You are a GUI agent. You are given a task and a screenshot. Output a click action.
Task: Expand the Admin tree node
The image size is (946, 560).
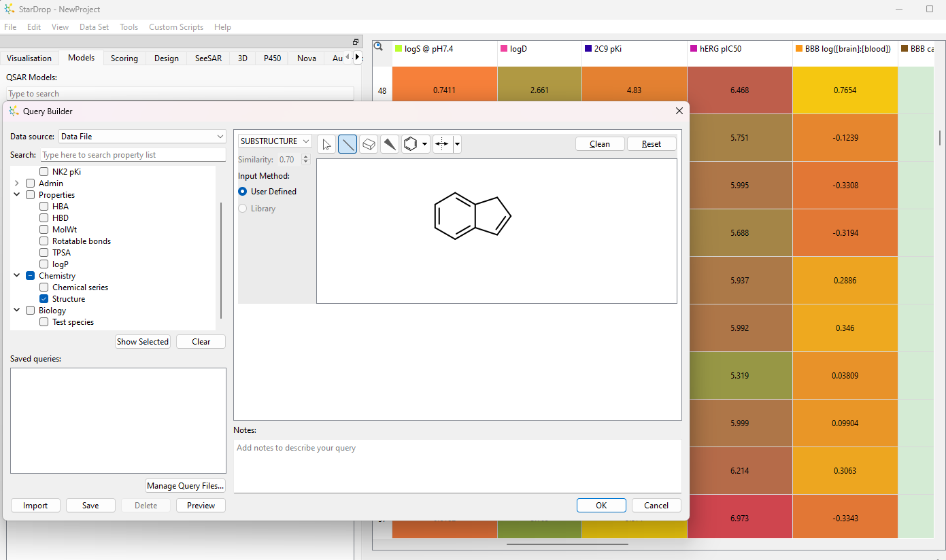[x=17, y=183]
